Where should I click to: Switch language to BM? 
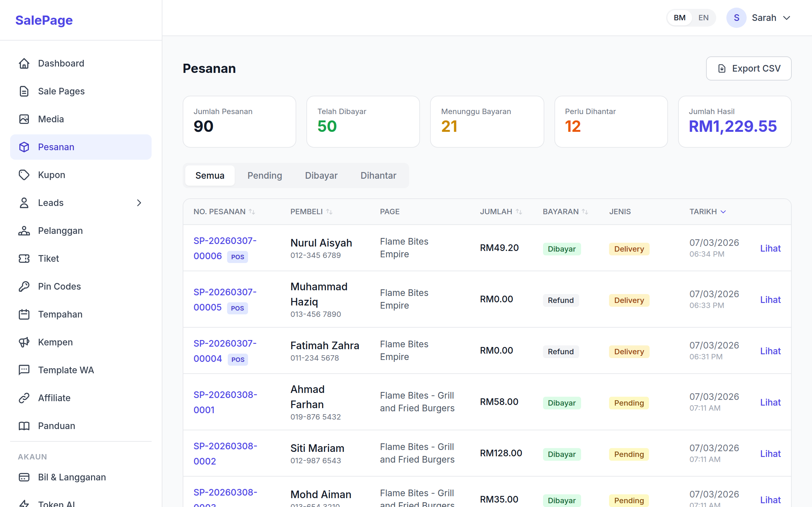679,18
